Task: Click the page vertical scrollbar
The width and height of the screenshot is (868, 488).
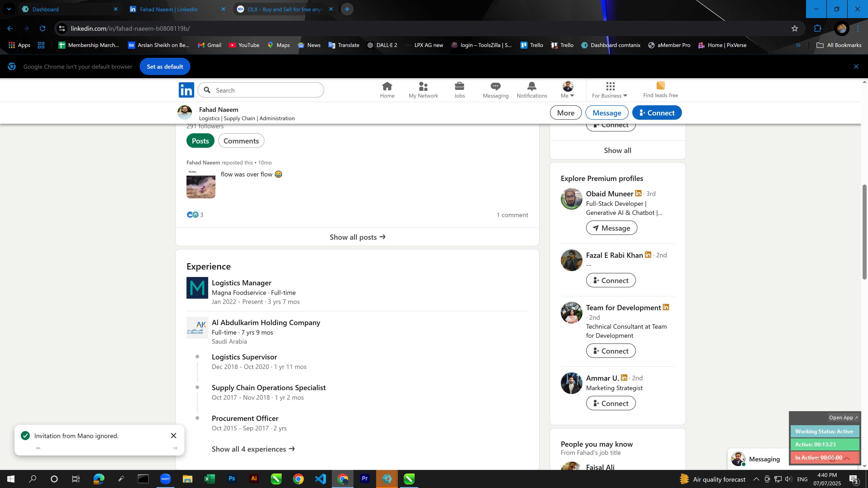Action: tap(864, 232)
